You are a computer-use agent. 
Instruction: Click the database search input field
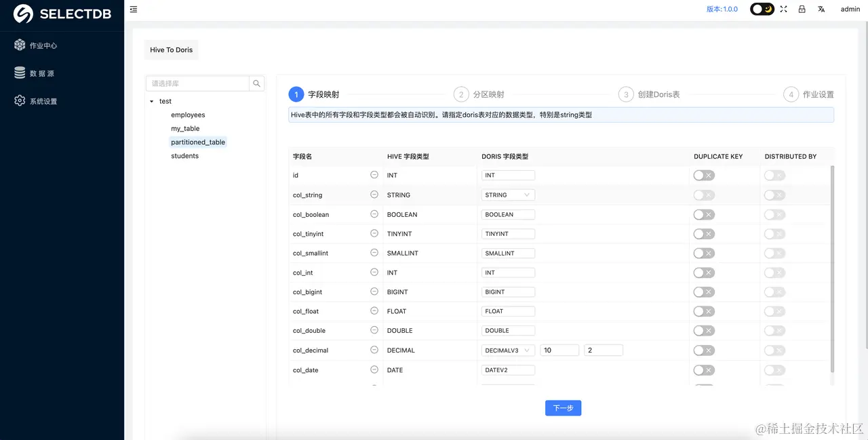(x=198, y=83)
